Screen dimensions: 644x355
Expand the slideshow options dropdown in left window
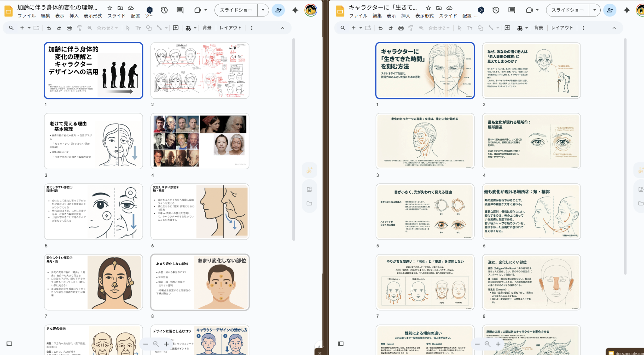click(263, 10)
